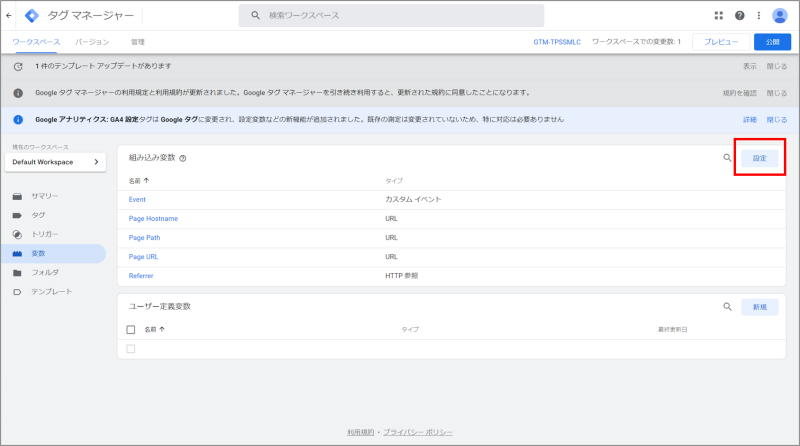This screenshot has height=446, width=800.
Task: Open the Page Path variable
Action: [144, 238]
